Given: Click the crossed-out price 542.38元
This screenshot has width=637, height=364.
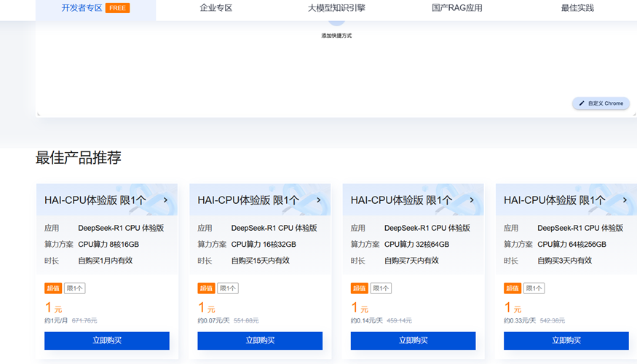Looking at the screenshot, I should point(553,320).
